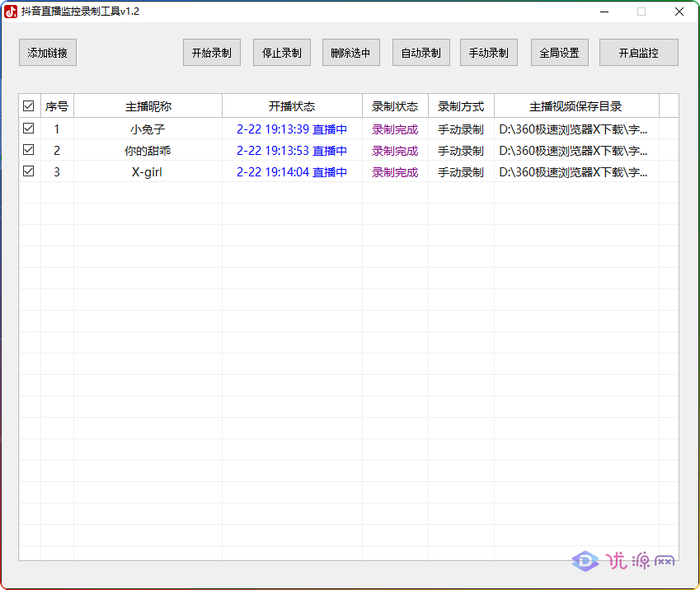
Task: Click the 2-22 19:13:39 直播中 status
Action: (x=292, y=129)
